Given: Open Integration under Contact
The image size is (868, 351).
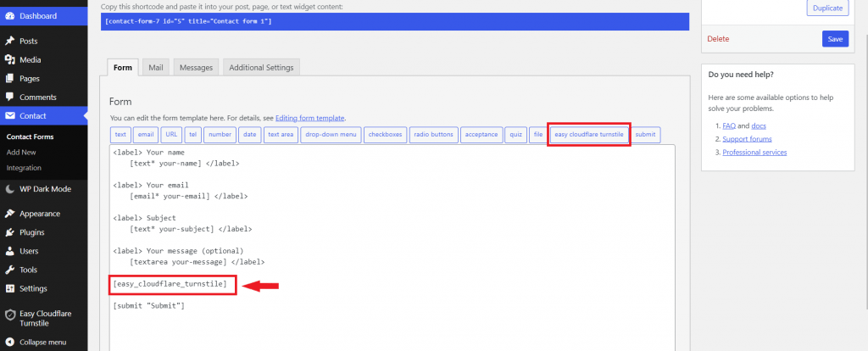Looking at the screenshot, I should pos(24,168).
